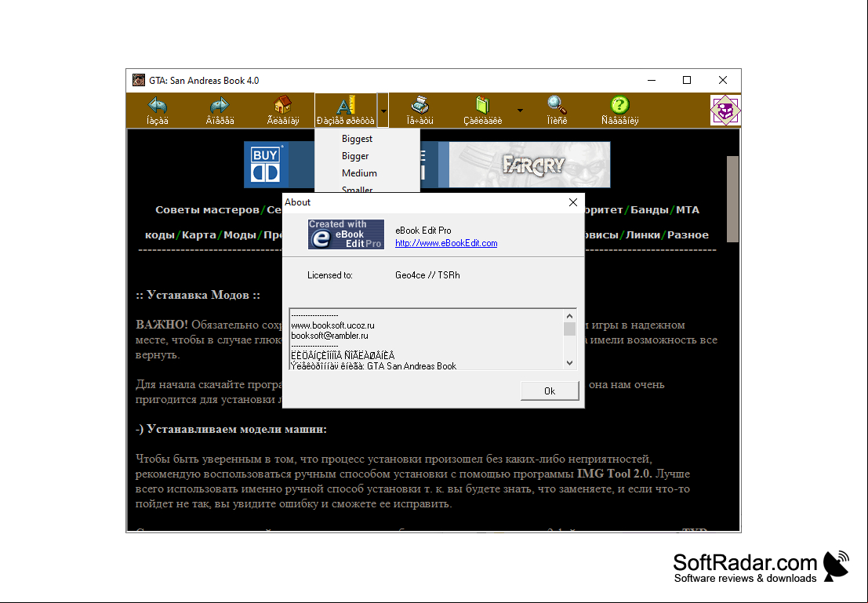868x603 pixels.
Task: Open the Карта page link
Action: click(x=198, y=234)
